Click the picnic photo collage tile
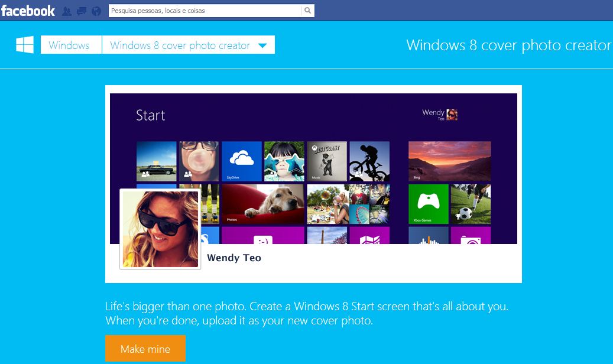The width and height of the screenshot is (613, 364). [x=348, y=204]
